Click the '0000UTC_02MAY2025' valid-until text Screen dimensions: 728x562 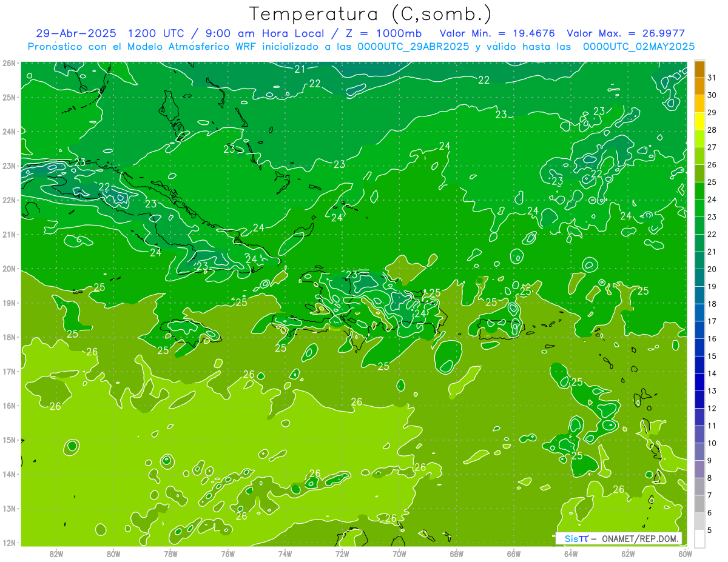coord(639,46)
